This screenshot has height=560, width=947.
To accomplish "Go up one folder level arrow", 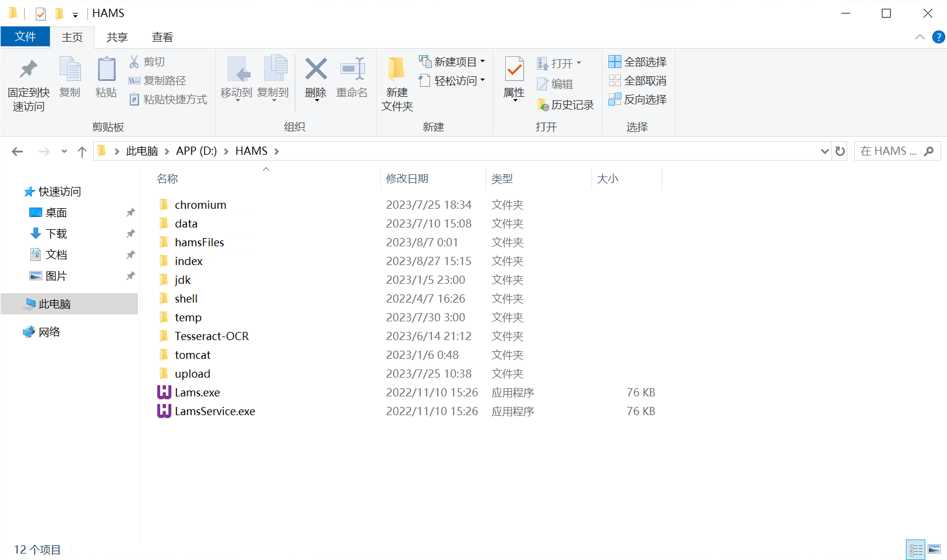I will coord(82,152).
